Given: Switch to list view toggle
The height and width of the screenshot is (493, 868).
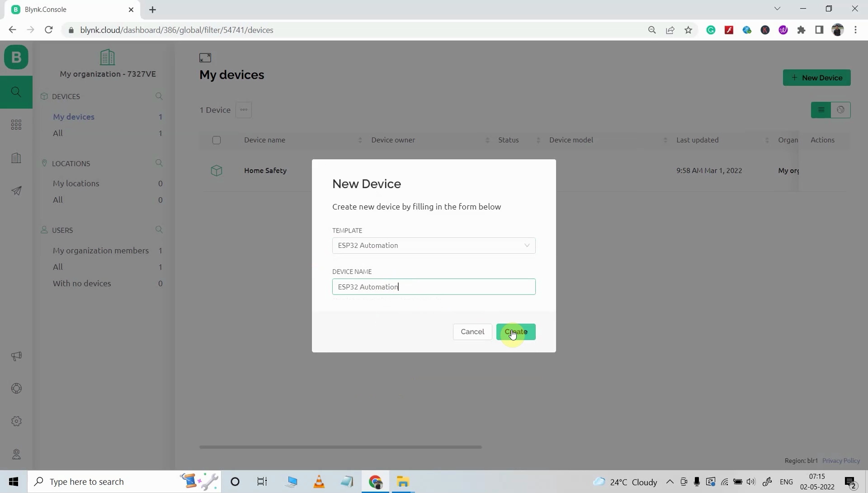Looking at the screenshot, I should [x=821, y=110].
